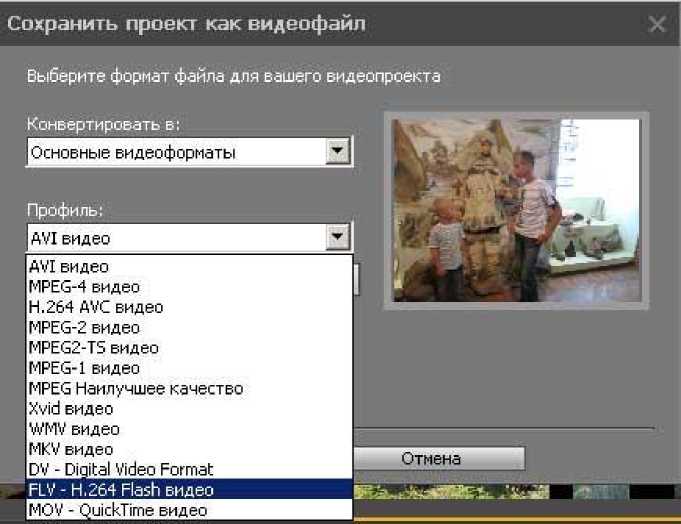Click the Отмена button

[439, 458]
